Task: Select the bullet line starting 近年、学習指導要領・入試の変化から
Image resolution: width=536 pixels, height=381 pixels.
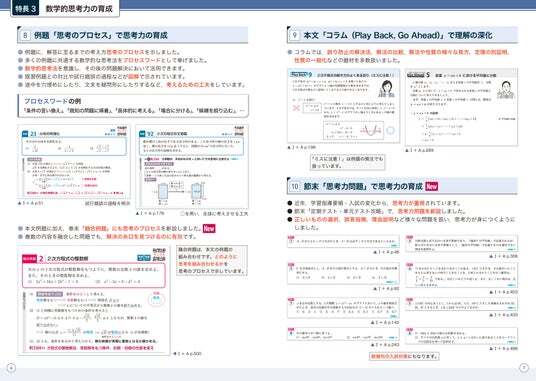Action: (x=375, y=203)
